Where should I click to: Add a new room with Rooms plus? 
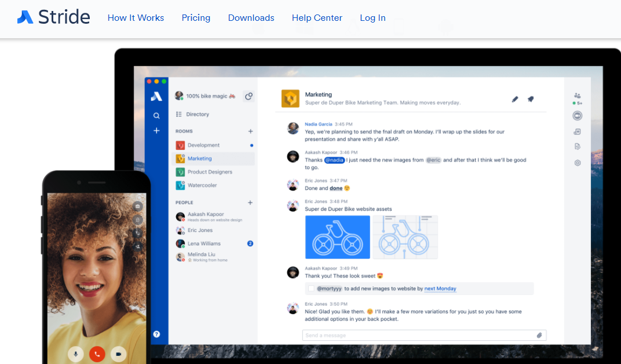tap(250, 131)
